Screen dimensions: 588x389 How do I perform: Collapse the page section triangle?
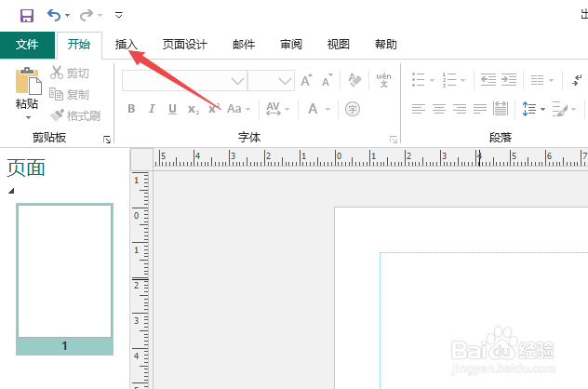pos(11,191)
